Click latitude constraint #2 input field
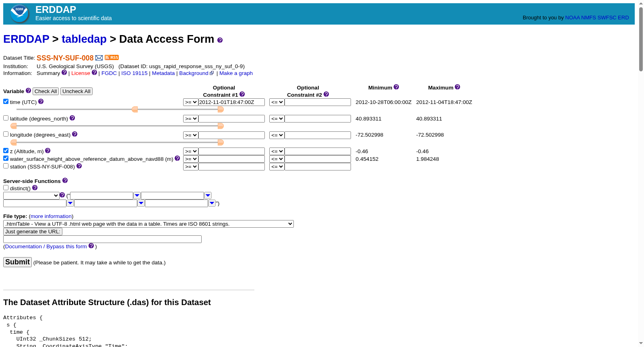This screenshot has height=347, width=644. point(318,119)
